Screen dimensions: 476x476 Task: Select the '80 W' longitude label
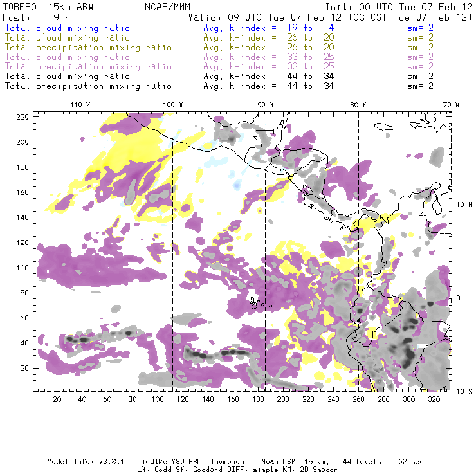358,105
